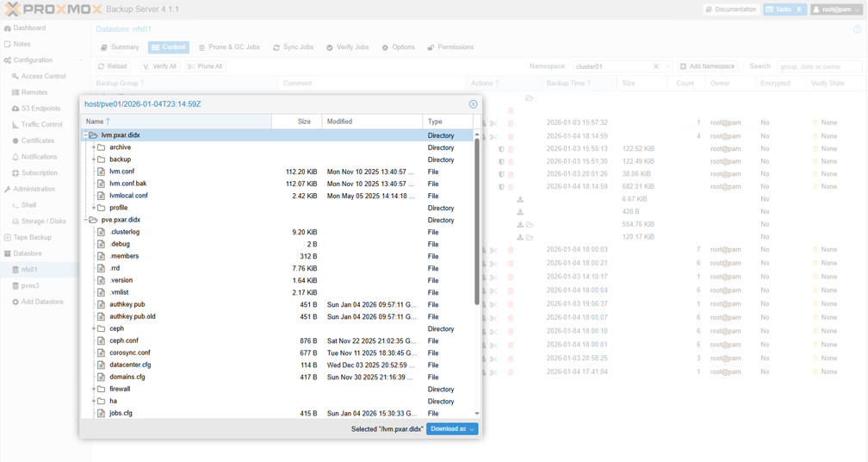Viewport: 868px width, 462px height.
Task: Collapse the lvm.pxar.didx tree node
Action: click(x=86, y=135)
